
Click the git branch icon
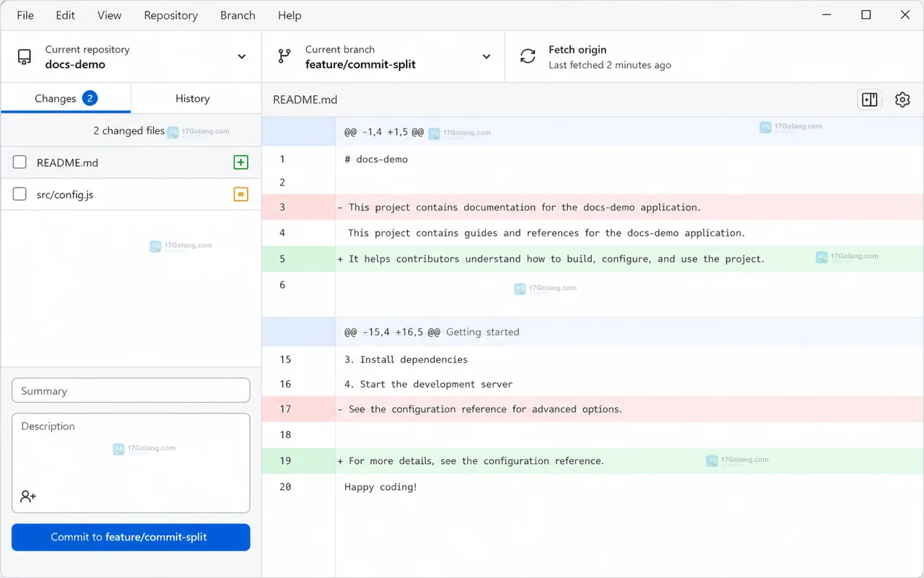284,56
